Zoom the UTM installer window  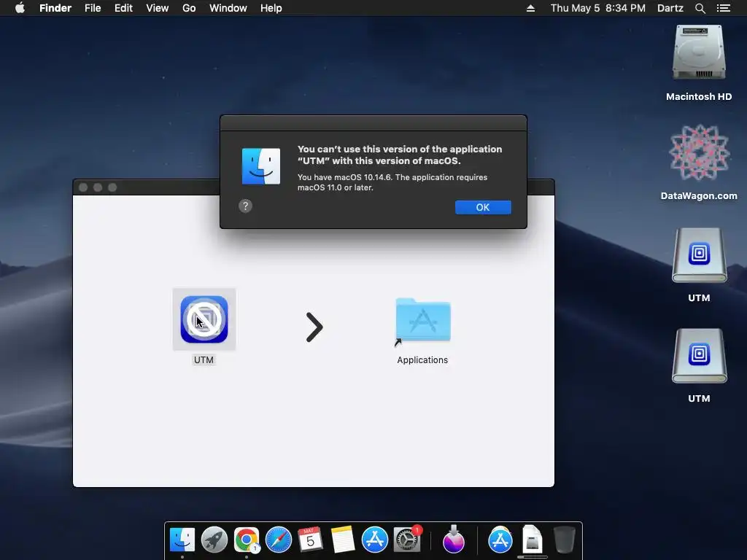pyautogui.click(x=112, y=187)
